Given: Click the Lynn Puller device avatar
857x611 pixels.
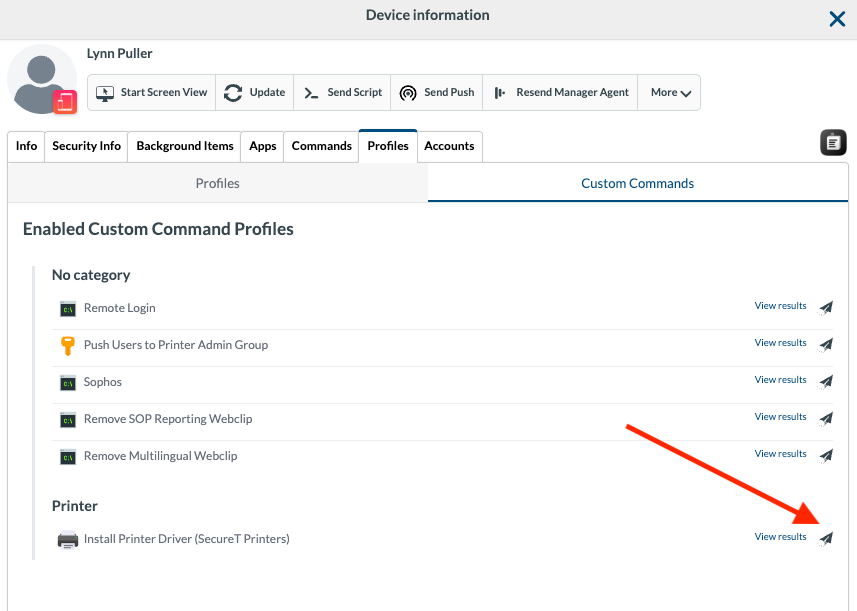Looking at the screenshot, I should [42, 79].
